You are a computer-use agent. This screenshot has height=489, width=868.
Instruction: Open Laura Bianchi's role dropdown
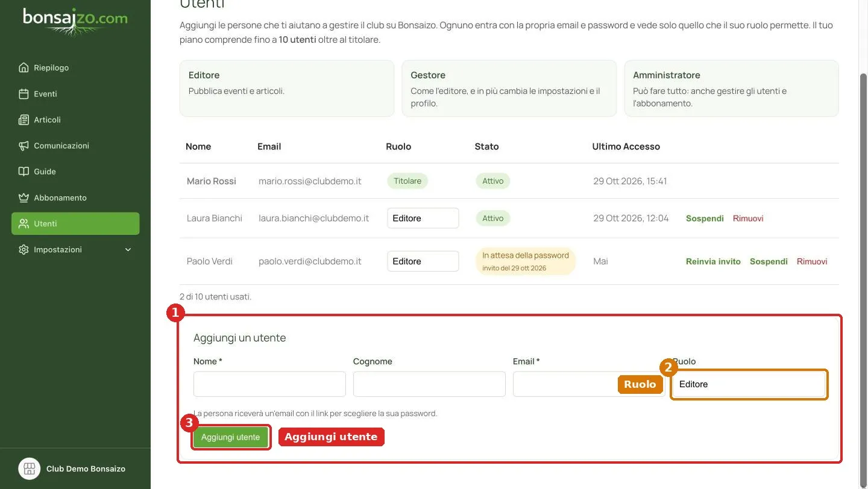pos(423,218)
